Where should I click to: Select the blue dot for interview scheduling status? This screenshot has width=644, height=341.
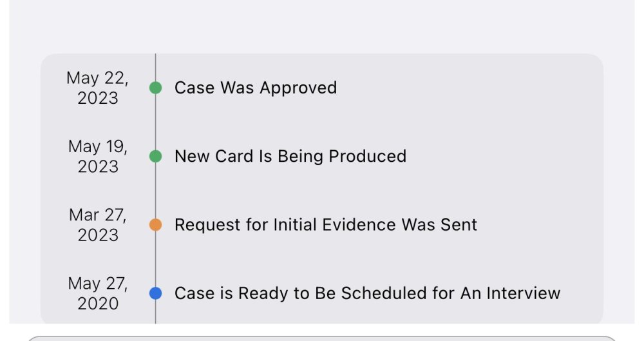point(155,293)
